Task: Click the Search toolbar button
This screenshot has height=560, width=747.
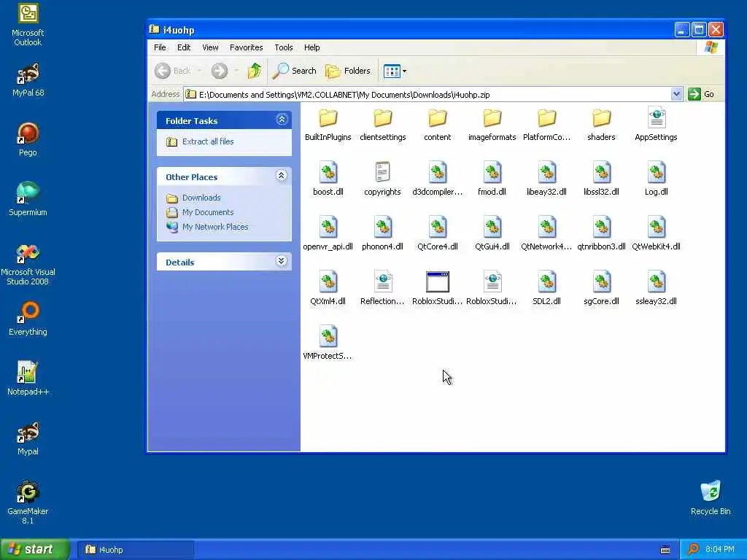Action: pyautogui.click(x=295, y=71)
